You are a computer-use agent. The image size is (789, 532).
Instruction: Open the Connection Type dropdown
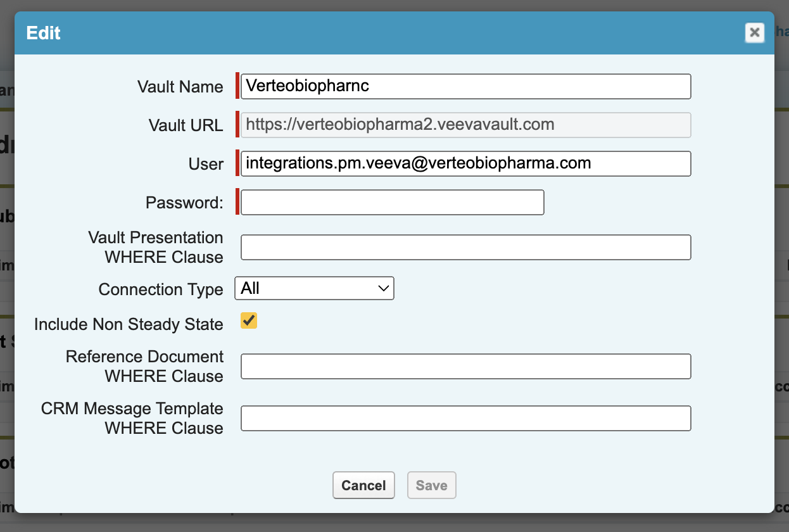314,289
